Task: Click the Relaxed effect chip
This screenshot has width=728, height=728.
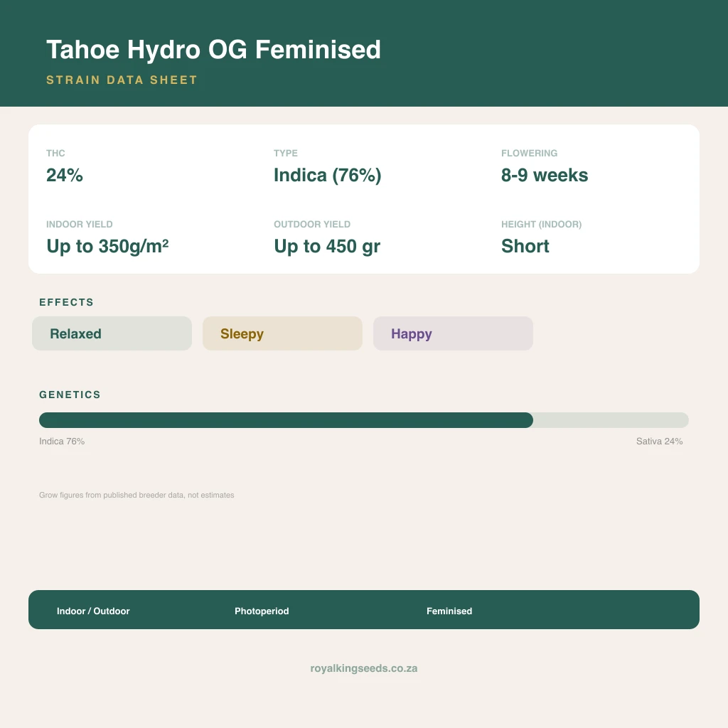Action: (x=112, y=333)
